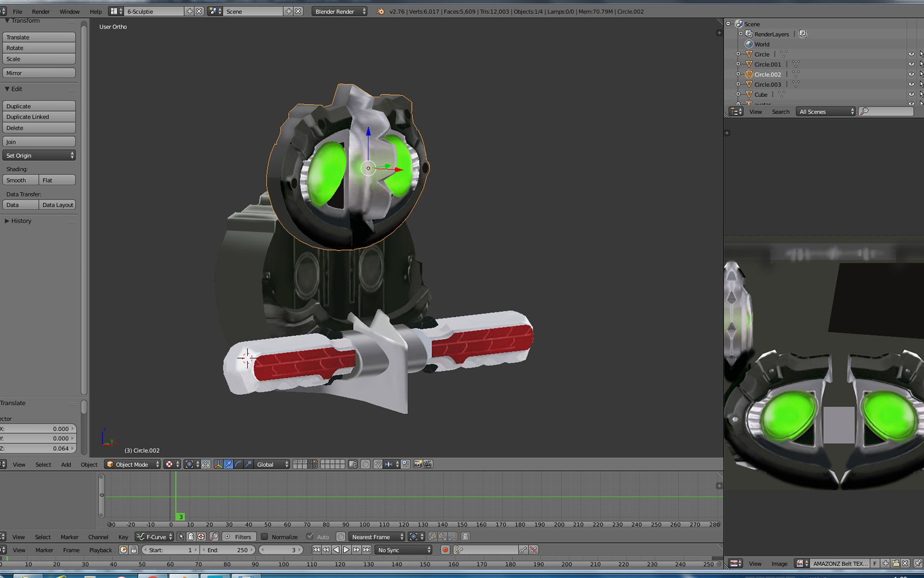Open the Blender Render engine dropdown

(339, 11)
